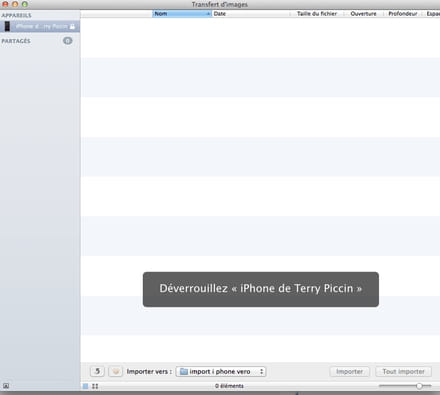Click the Profondeur column header
Viewport: 440px width, 395px height.
(x=403, y=14)
